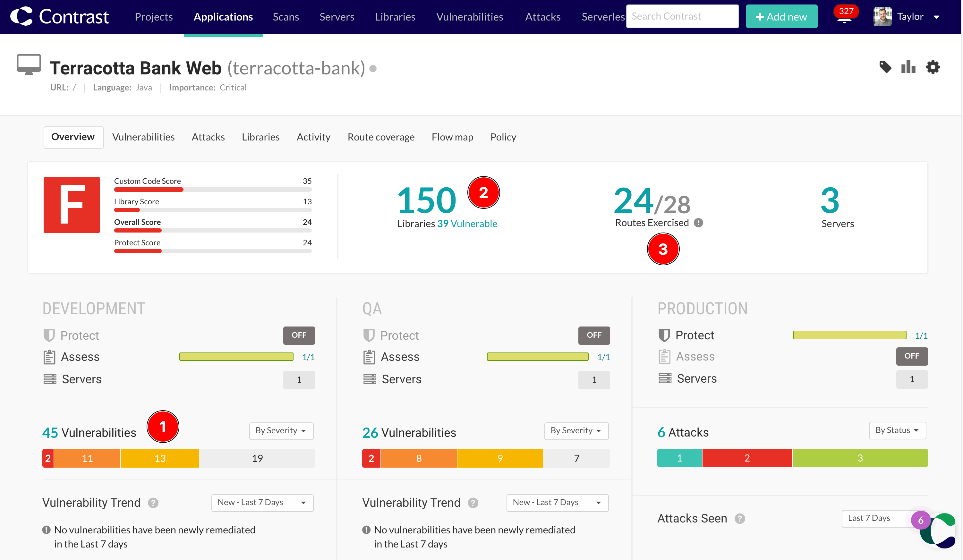
Task: Click help icon next to Attacks Seen
Action: click(740, 519)
